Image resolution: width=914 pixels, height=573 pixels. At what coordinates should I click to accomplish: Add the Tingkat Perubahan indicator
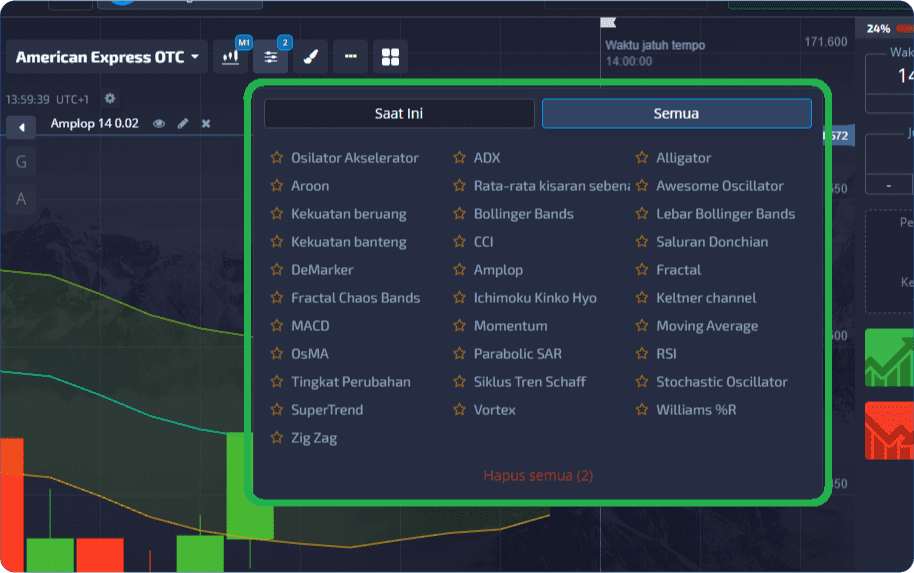tap(351, 382)
